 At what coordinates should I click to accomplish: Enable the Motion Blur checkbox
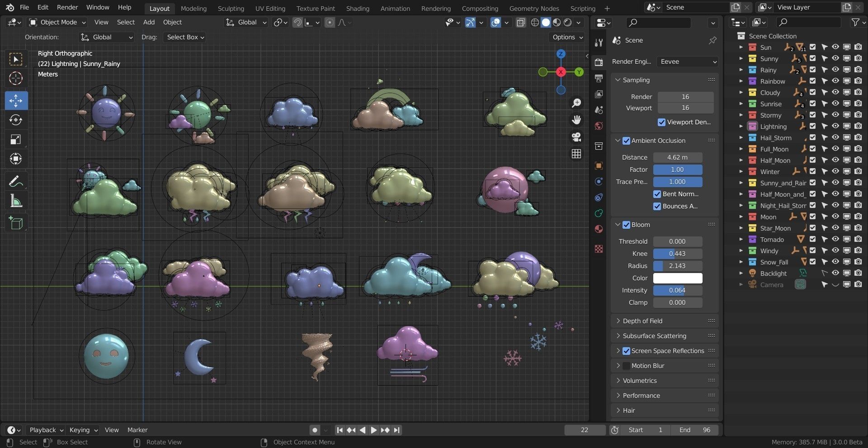click(626, 366)
